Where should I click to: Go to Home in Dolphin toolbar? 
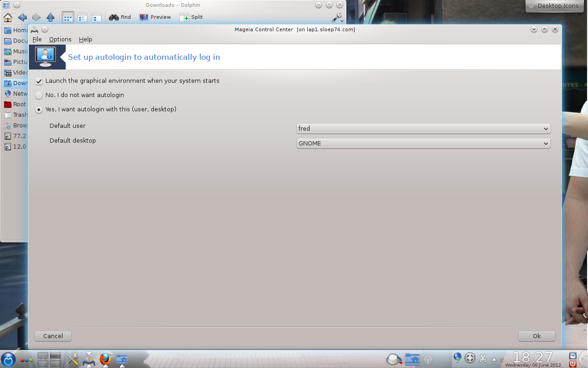coord(8,17)
